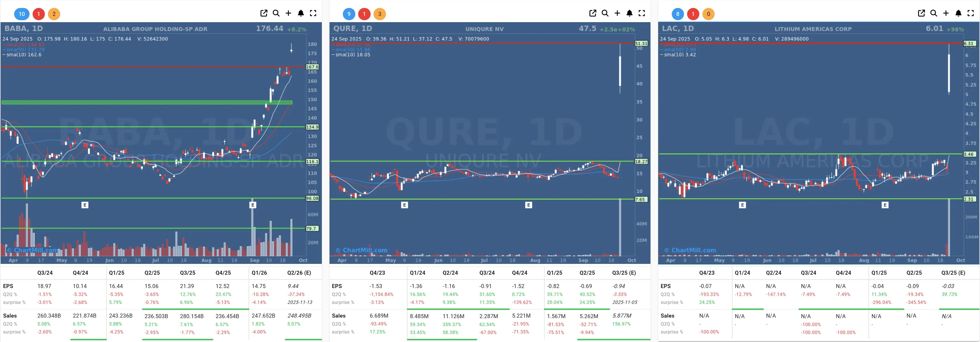Screen dimensions: 980x342
Task: Click LITHIUM AMERICAS CORP company name
Action: point(813,29)
